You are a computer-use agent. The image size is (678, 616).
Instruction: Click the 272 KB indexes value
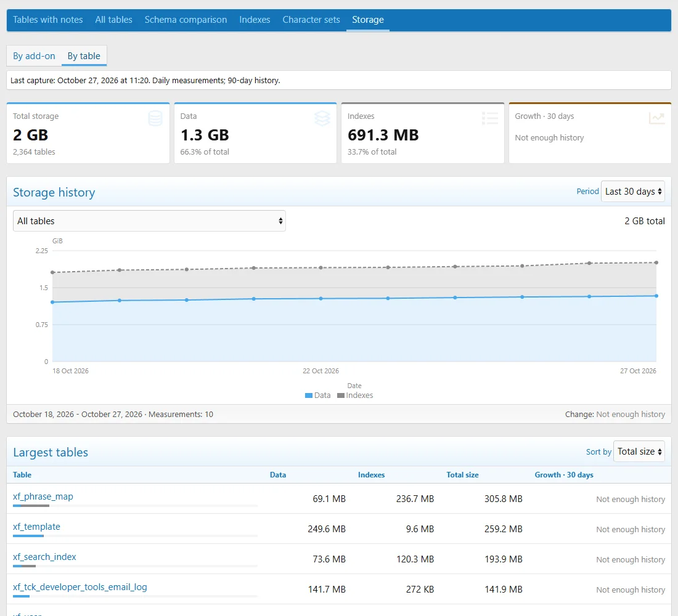pos(420,590)
